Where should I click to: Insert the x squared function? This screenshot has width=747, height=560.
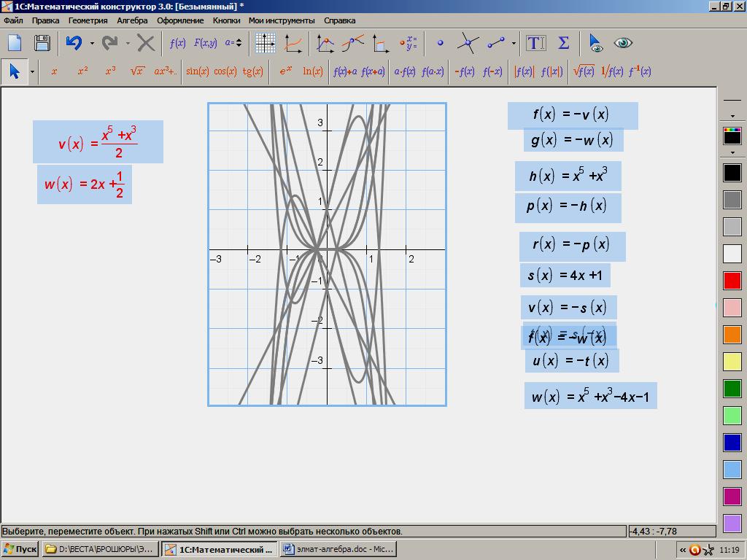[x=82, y=71]
